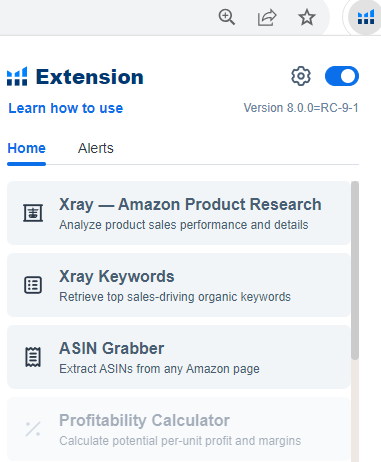Viewport: 381px width, 462px height.
Task: Disable the extension toggle switch
Action: coord(342,76)
